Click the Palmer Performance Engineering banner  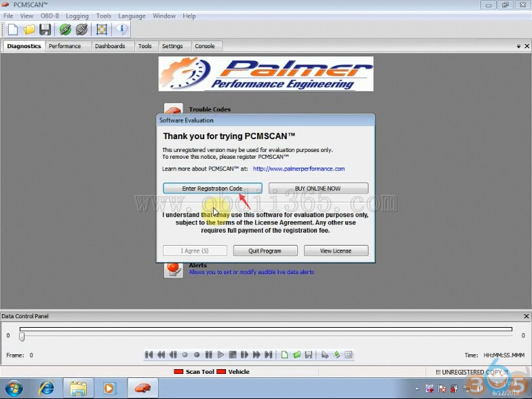266,74
